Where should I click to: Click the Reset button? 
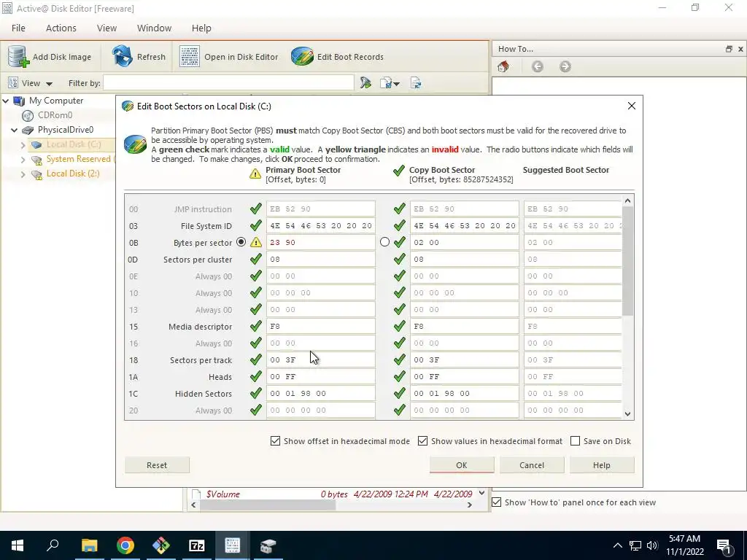point(157,465)
